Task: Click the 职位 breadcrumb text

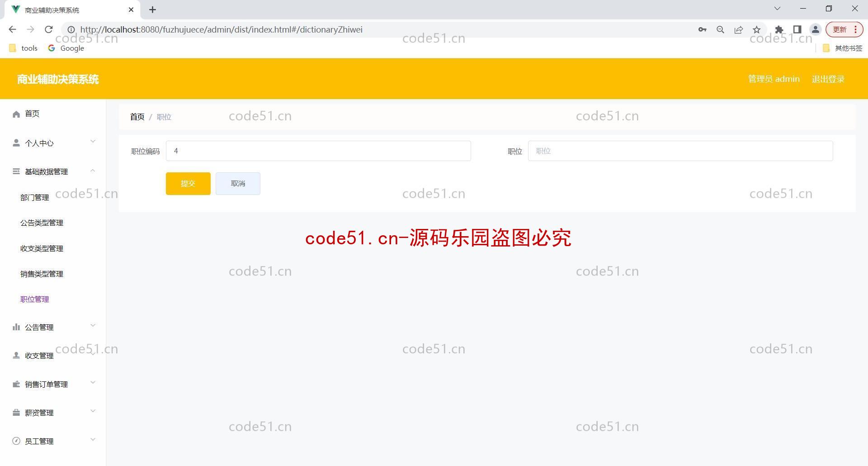Action: coord(164,117)
